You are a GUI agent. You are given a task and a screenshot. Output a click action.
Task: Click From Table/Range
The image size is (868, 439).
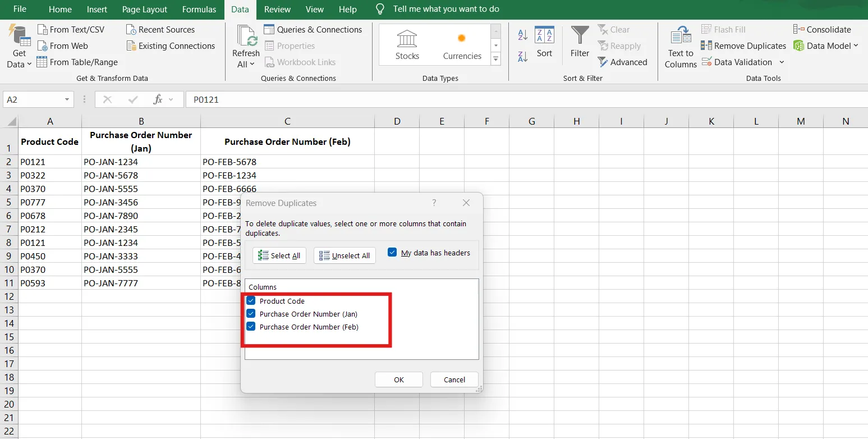[x=77, y=62]
